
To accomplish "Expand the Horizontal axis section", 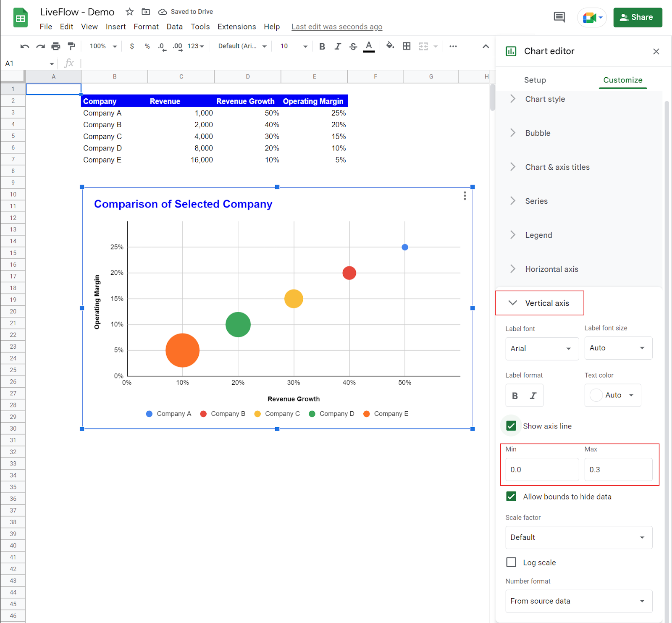I will tap(579, 269).
